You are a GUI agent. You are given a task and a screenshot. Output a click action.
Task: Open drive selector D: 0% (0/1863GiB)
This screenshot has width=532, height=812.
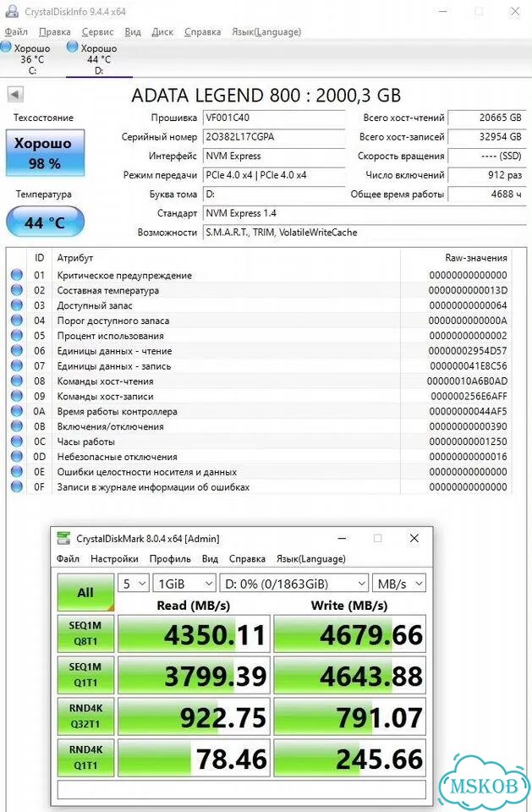[294, 584]
